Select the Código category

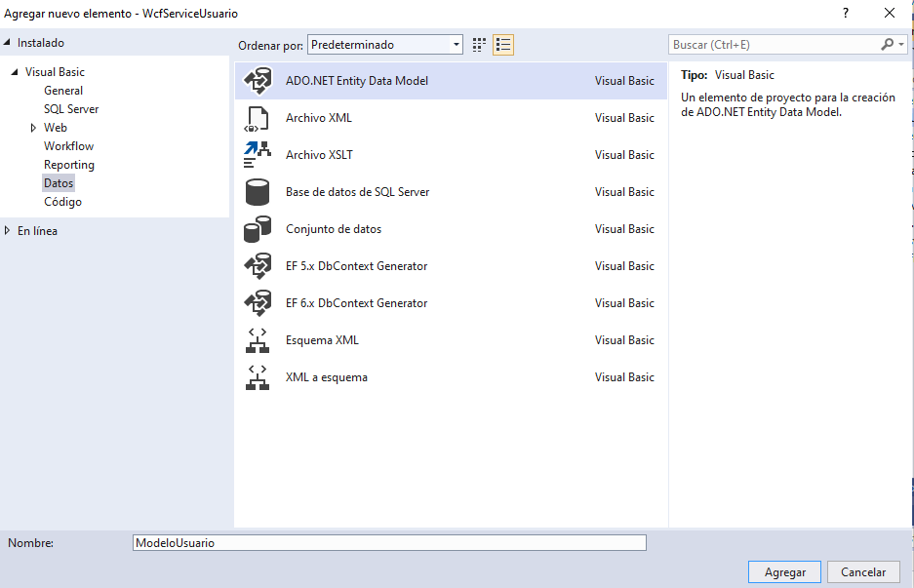click(62, 201)
